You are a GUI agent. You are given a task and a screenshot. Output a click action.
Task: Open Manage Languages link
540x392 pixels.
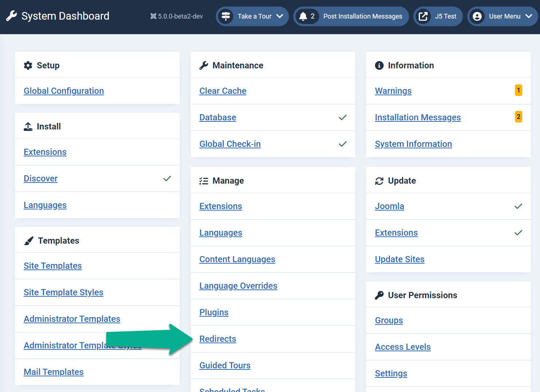click(x=221, y=233)
